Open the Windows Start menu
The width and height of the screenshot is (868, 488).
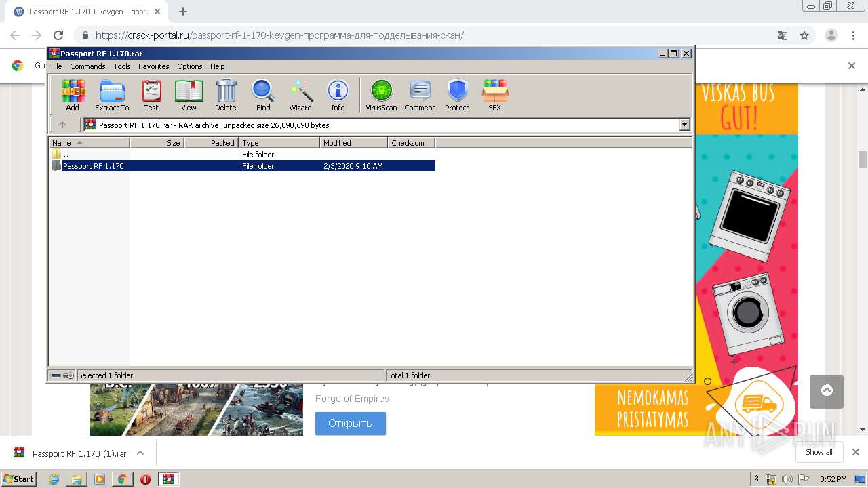pyautogui.click(x=18, y=479)
